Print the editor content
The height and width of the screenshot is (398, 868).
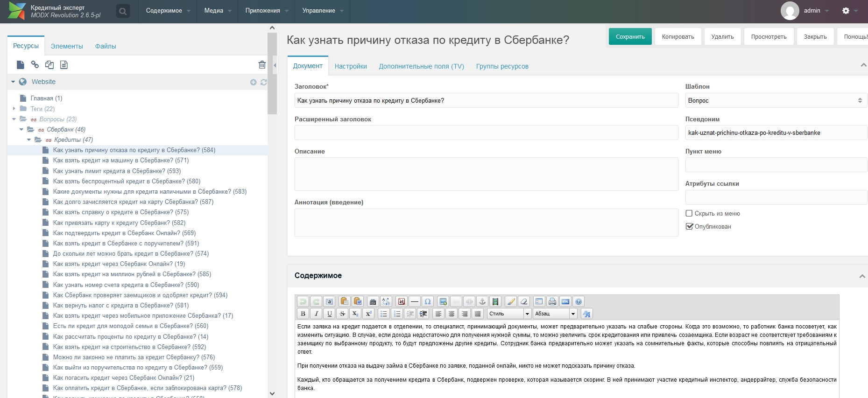click(x=552, y=301)
